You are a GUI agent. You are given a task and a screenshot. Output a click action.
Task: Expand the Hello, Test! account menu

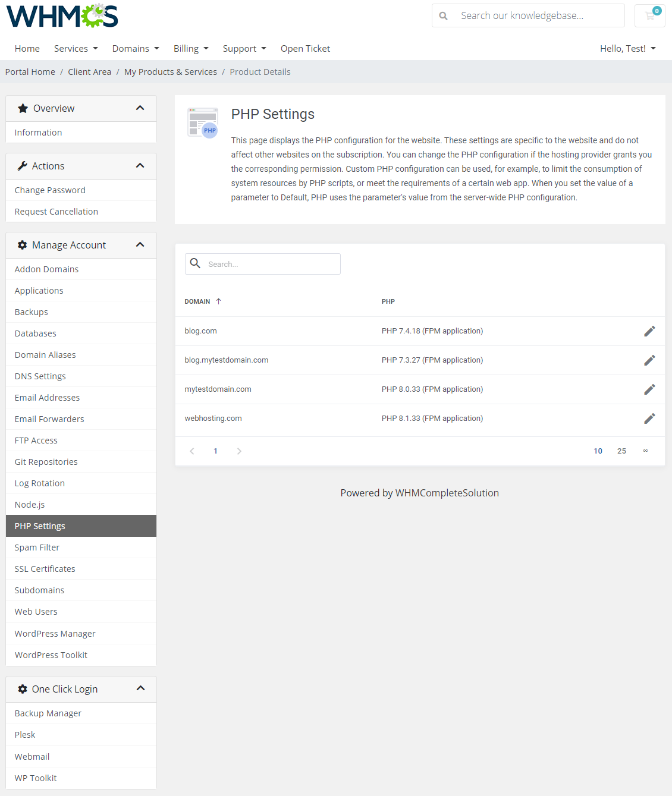click(x=627, y=49)
